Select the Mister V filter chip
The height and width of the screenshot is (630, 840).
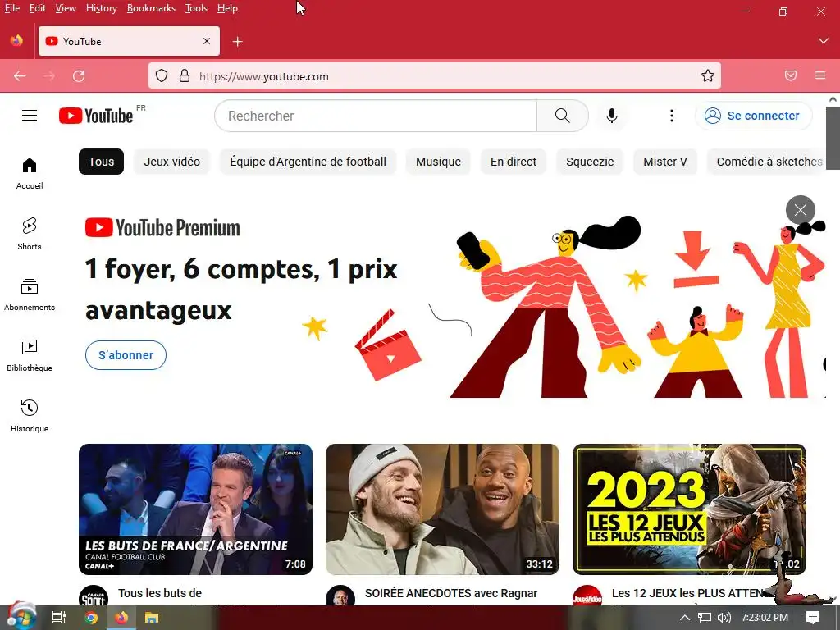[x=664, y=162]
